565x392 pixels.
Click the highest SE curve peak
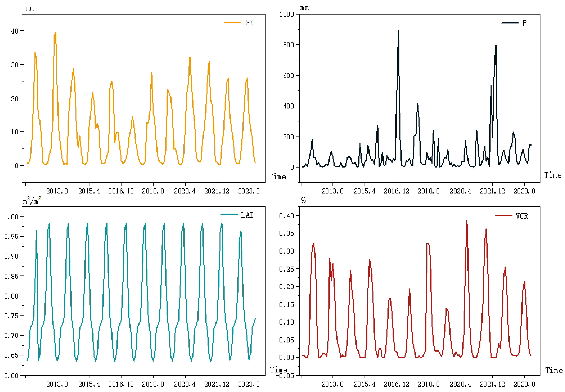coord(55,33)
